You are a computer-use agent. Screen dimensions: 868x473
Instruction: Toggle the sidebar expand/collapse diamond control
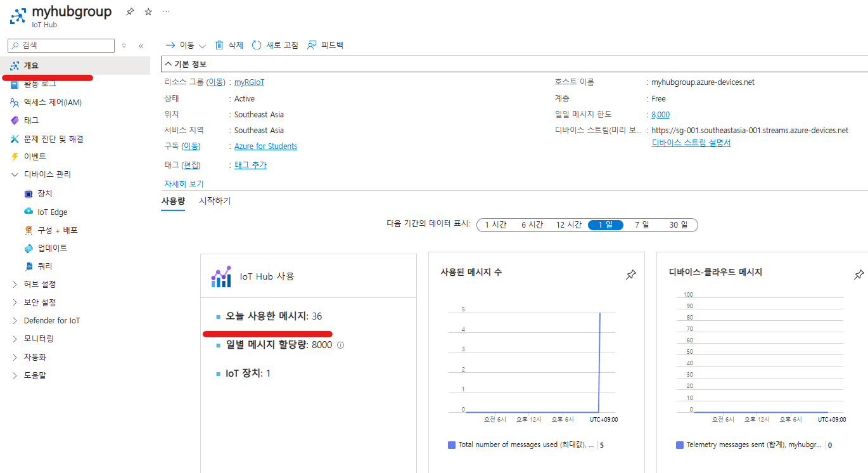pyautogui.click(x=124, y=46)
